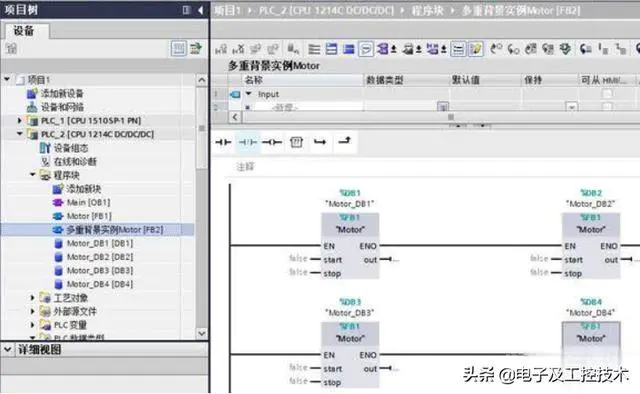Select Motor_DB3 [DB3] in tree

point(100,271)
